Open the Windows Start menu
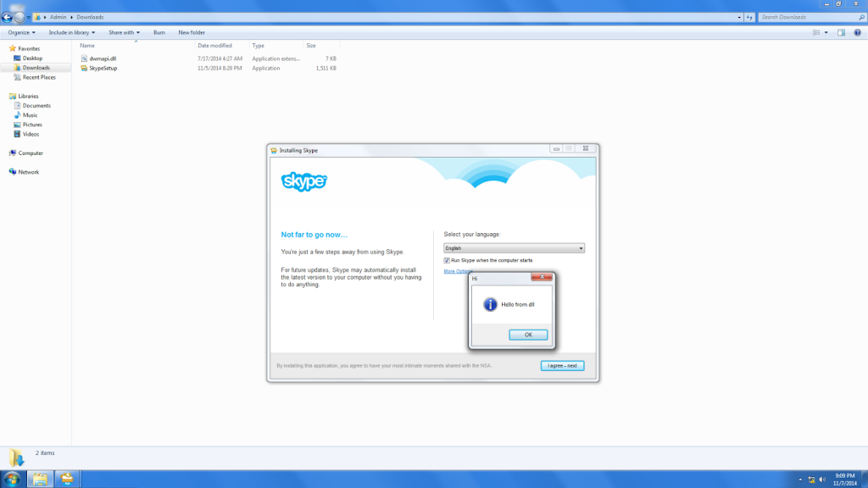Screen dimensions: 868x488 pyautogui.click(x=12, y=480)
